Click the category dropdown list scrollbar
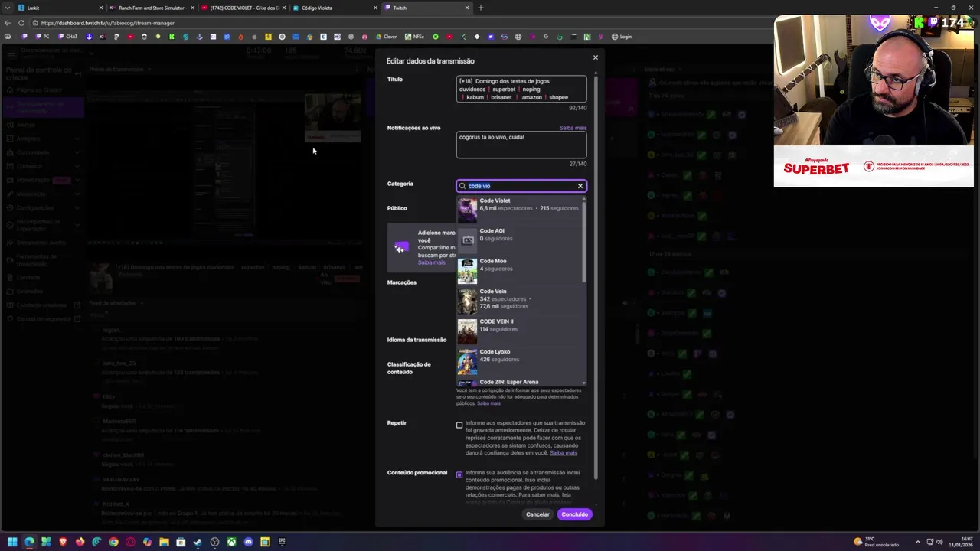The width and height of the screenshot is (980, 551). pyautogui.click(x=585, y=241)
